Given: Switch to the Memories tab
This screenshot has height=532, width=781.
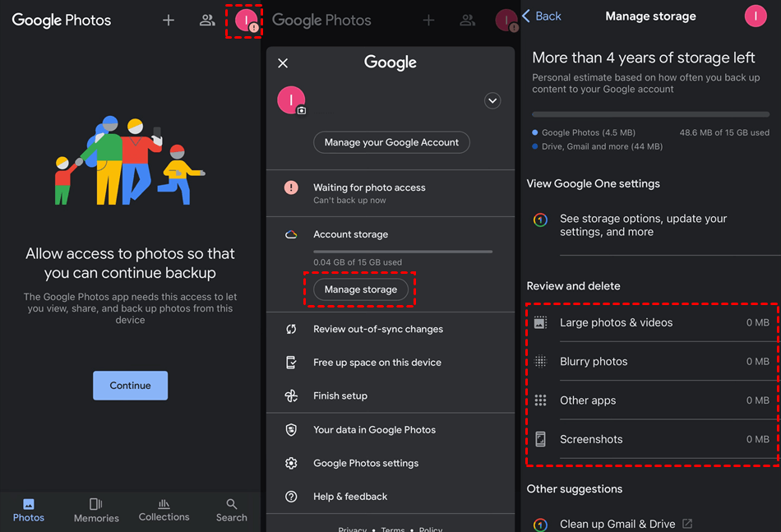Looking at the screenshot, I should click(96, 511).
